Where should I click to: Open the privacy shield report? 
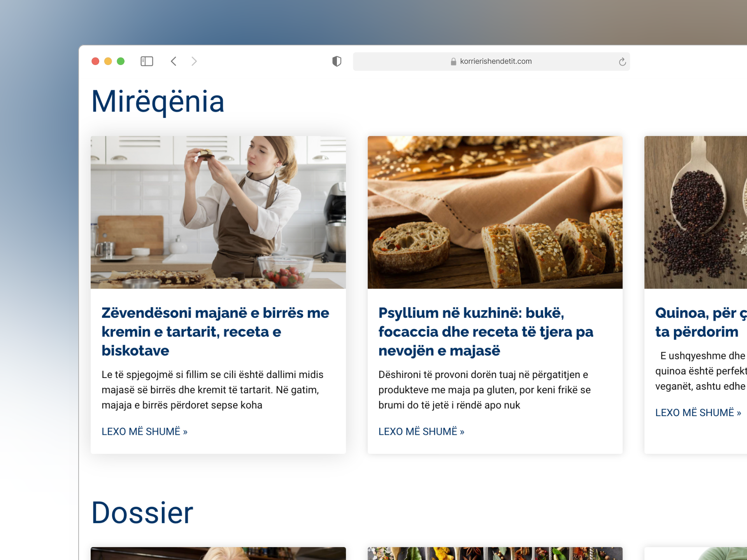click(x=337, y=61)
